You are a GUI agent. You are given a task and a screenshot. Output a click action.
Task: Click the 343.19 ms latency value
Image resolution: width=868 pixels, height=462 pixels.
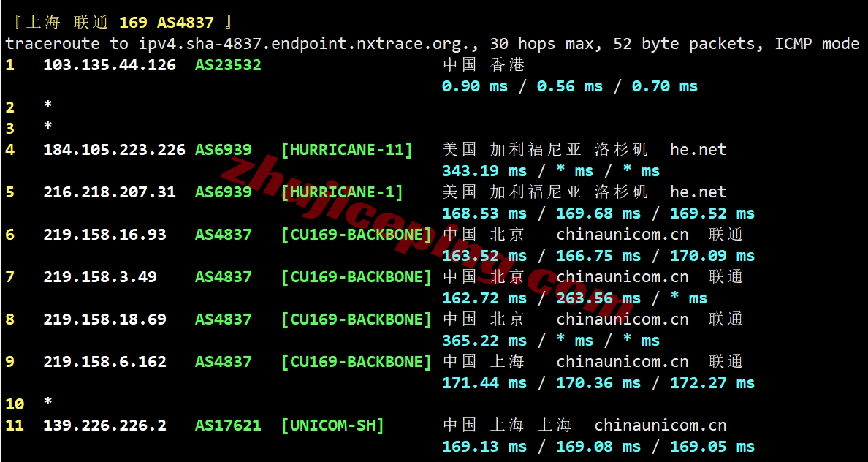pos(484,171)
